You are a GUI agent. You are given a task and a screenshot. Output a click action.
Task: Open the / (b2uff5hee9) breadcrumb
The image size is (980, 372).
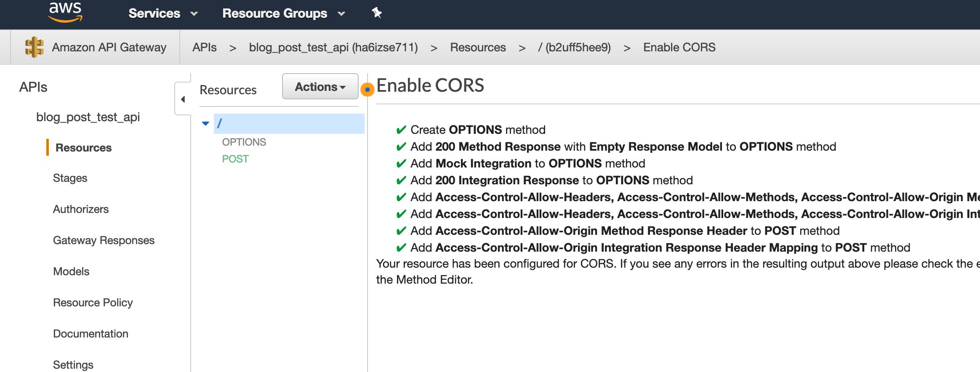[574, 47]
